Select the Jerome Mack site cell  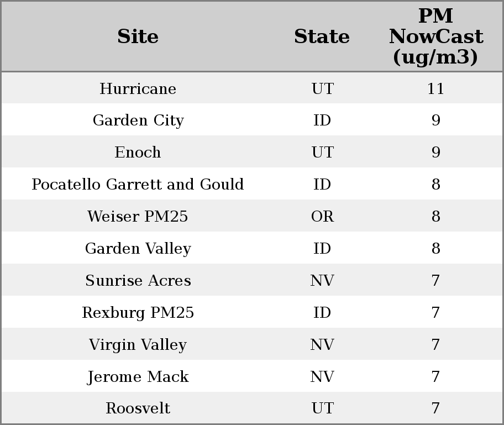[x=138, y=376]
